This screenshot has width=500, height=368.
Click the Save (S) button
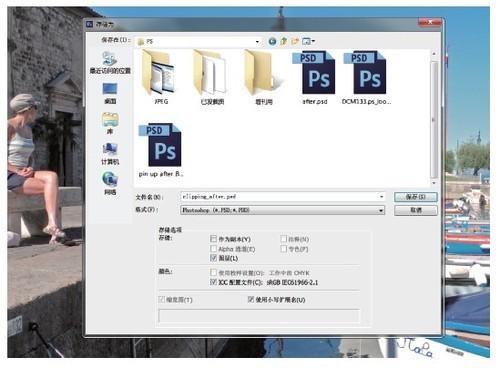[415, 197]
